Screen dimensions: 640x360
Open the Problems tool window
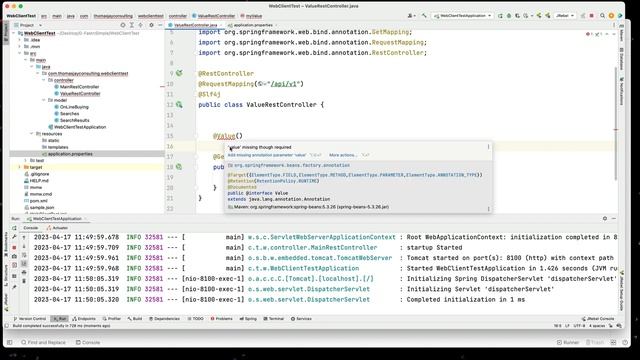(221, 319)
